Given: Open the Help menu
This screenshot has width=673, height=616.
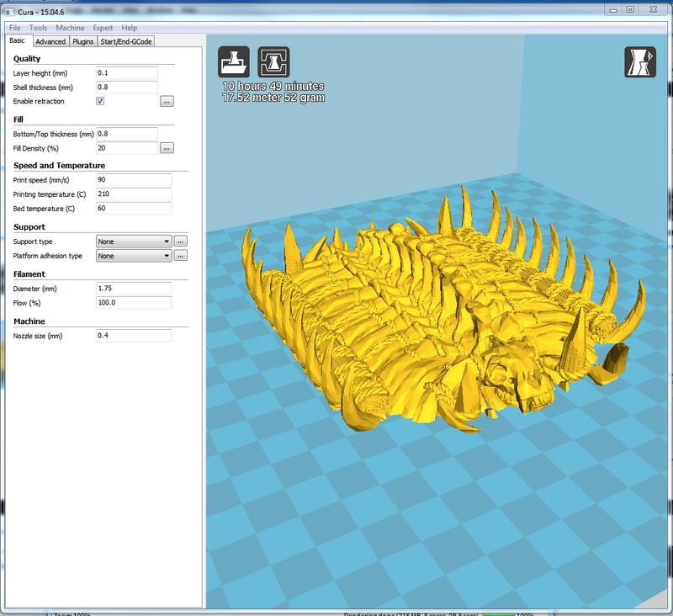Looking at the screenshot, I should [130, 28].
